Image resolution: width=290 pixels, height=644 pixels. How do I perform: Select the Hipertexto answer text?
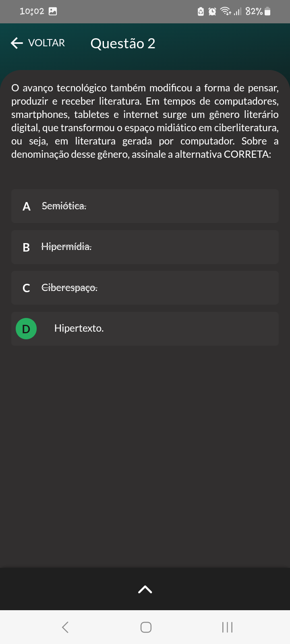pyautogui.click(x=79, y=328)
